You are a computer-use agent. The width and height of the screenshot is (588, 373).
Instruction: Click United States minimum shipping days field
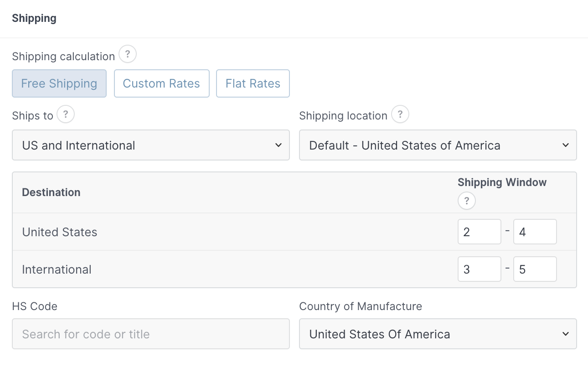coord(479,232)
